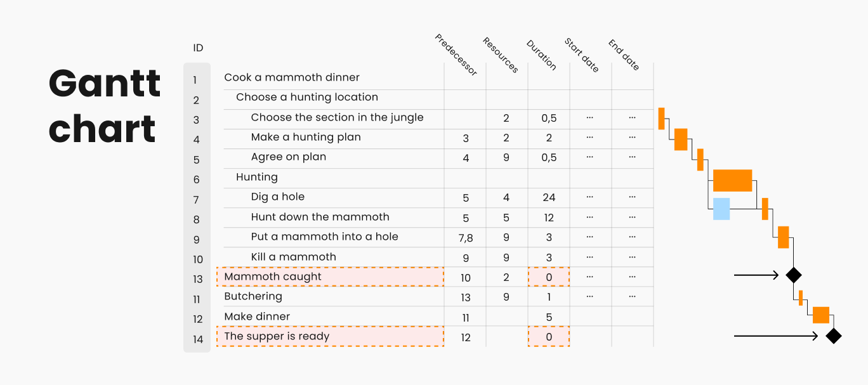Click the Resources column header
Viewport: 868px width, 385px height.
[x=500, y=55]
